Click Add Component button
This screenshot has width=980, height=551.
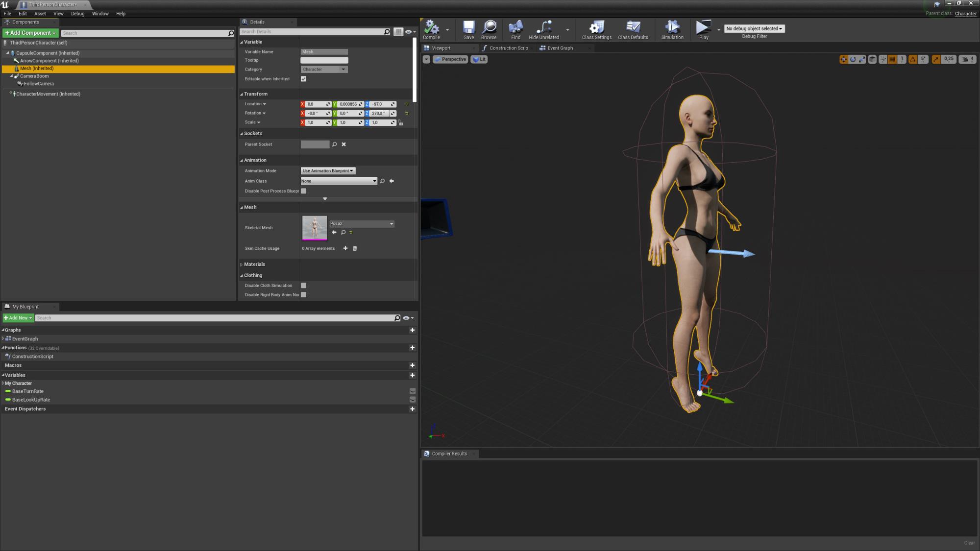(30, 33)
